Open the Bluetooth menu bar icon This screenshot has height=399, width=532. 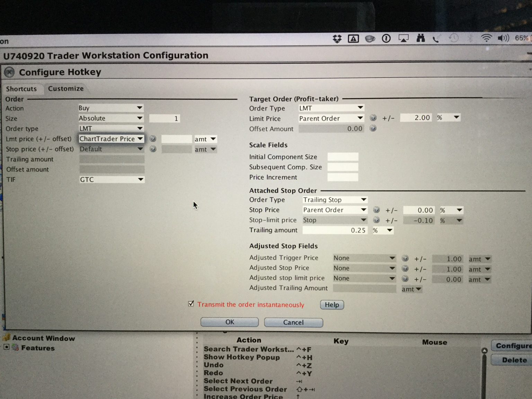click(470, 38)
